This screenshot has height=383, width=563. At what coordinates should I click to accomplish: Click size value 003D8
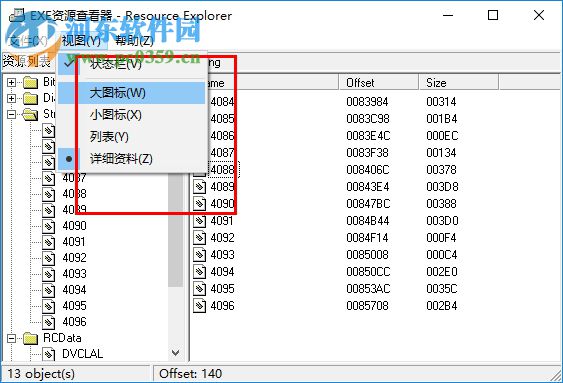click(442, 187)
